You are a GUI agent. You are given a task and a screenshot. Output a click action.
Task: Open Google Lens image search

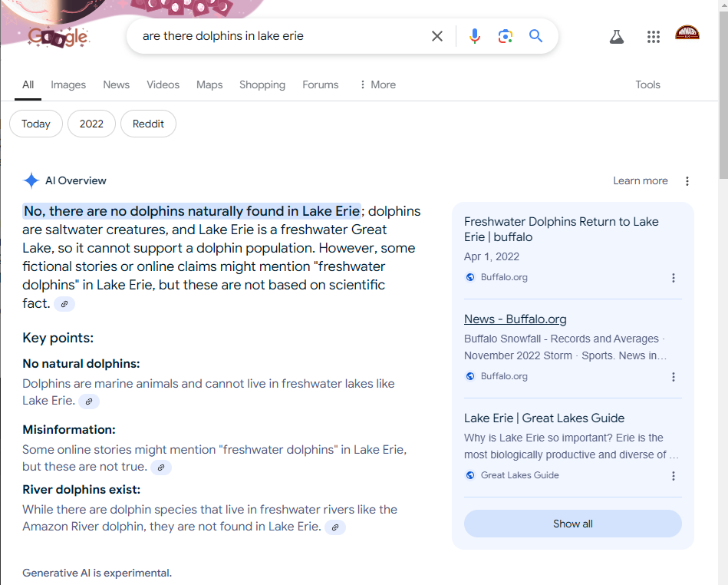(x=505, y=36)
